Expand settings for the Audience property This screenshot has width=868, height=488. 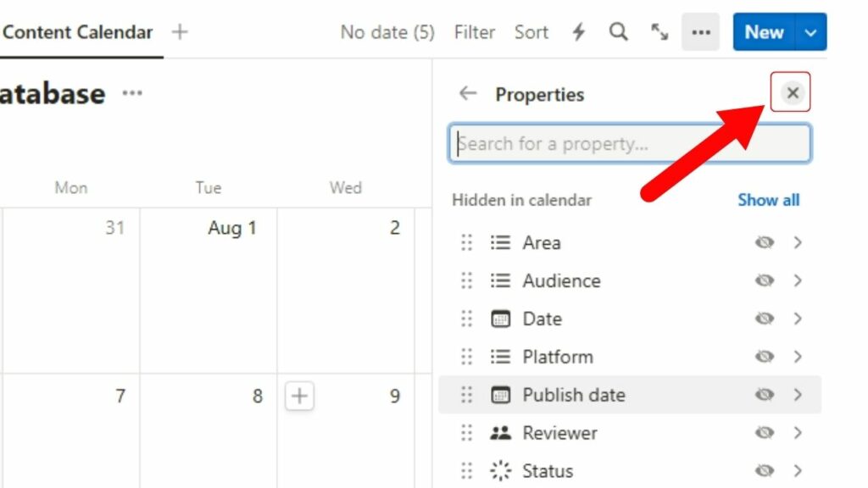coord(798,280)
